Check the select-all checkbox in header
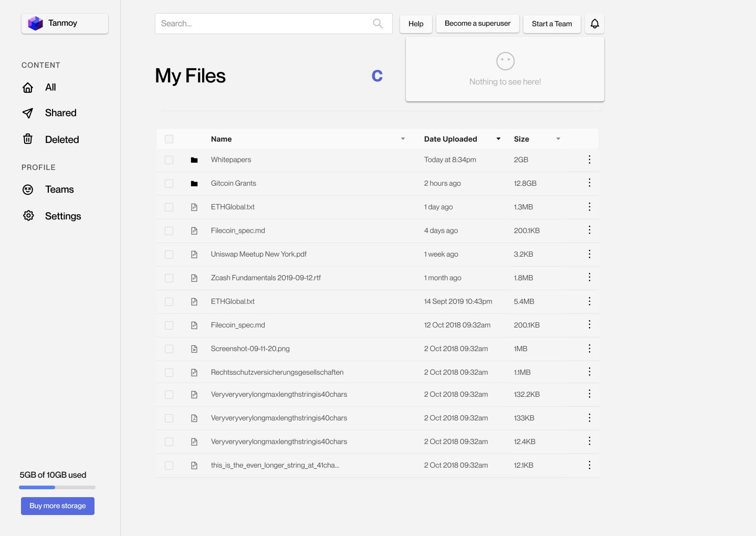The width and height of the screenshot is (756, 536). (x=169, y=139)
